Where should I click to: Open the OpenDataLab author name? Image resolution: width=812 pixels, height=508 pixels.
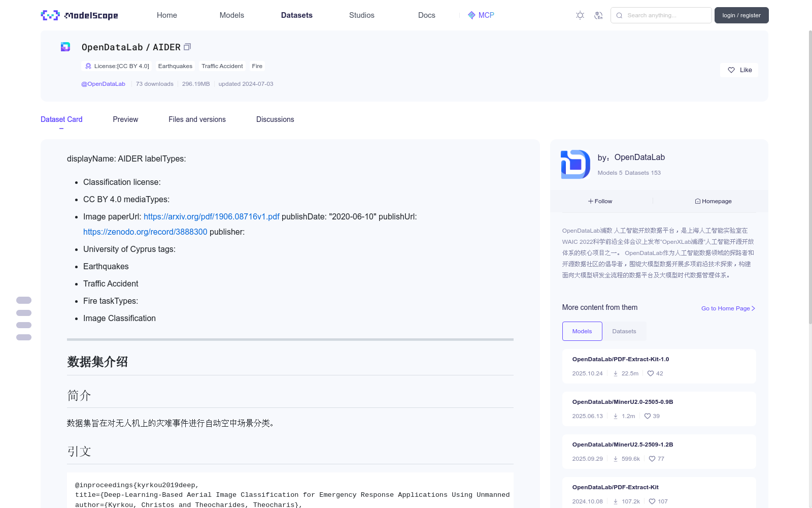(x=639, y=157)
